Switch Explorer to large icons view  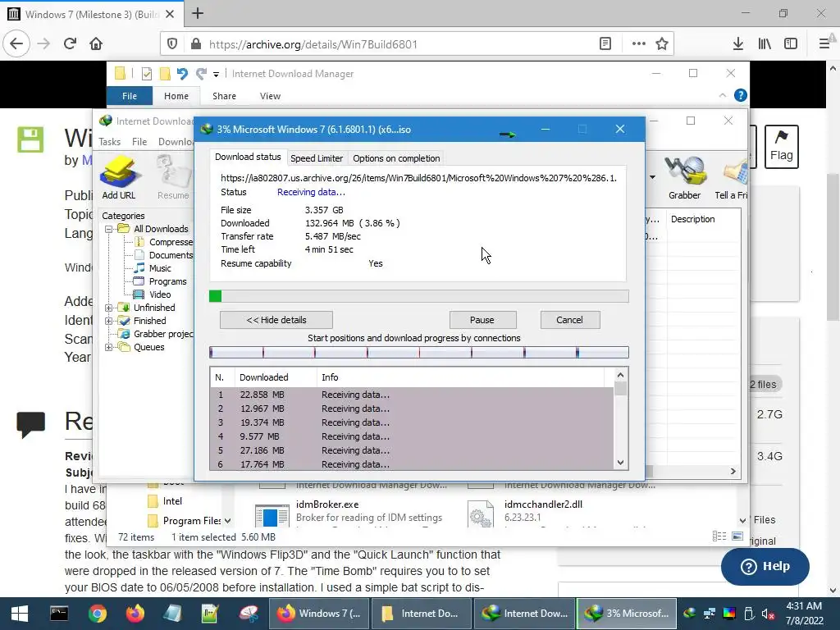coord(737,536)
